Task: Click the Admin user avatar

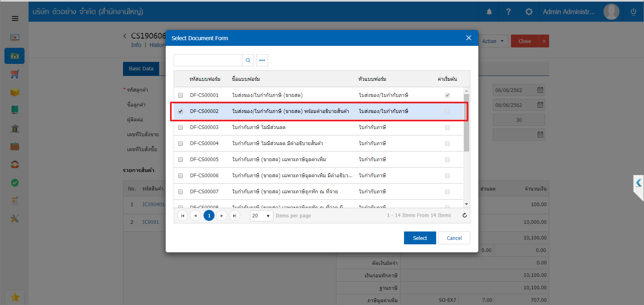Action: point(611,12)
